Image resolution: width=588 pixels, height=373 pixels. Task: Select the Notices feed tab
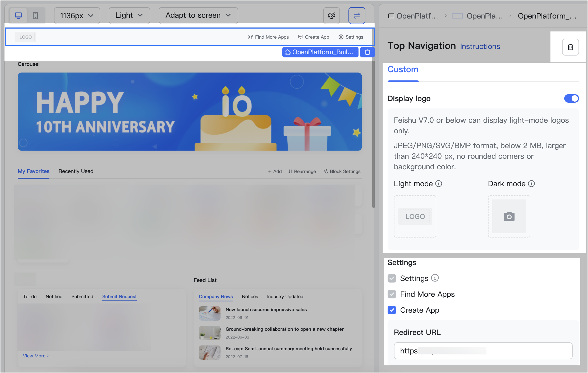[x=250, y=297]
